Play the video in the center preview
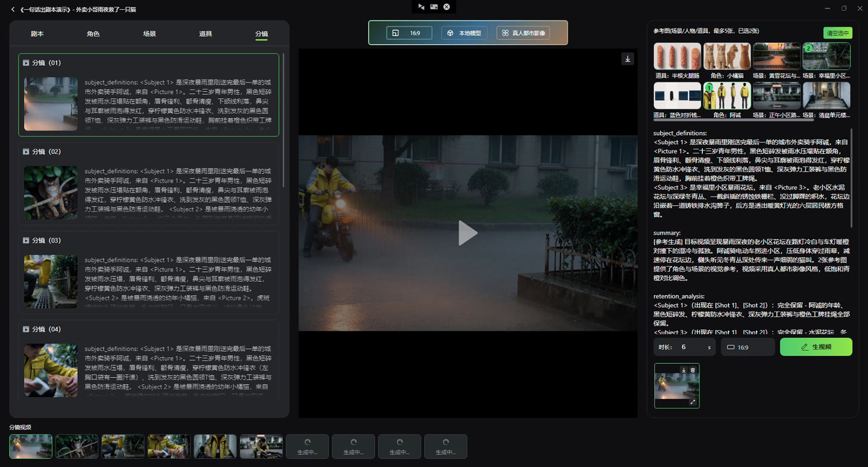The height and width of the screenshot is (467, 868). point(468,233)
